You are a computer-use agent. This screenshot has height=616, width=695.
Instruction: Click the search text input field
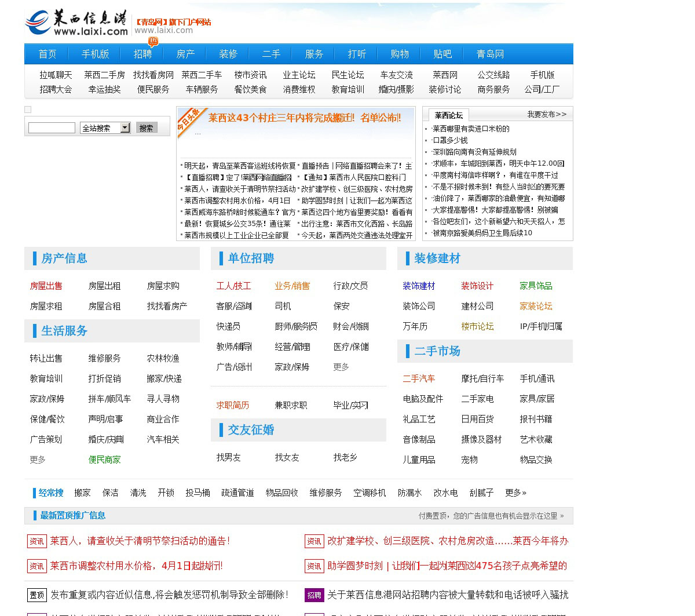tap(52, 128)
